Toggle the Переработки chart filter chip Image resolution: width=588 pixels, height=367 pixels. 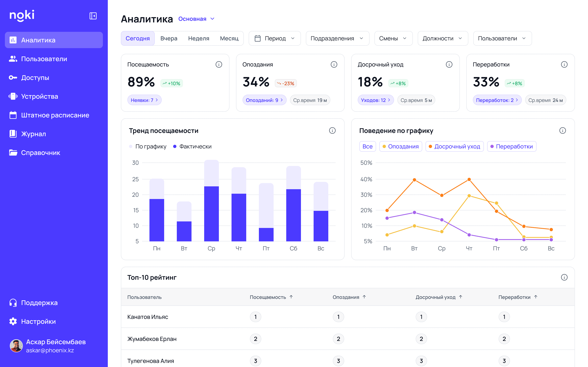511,146
